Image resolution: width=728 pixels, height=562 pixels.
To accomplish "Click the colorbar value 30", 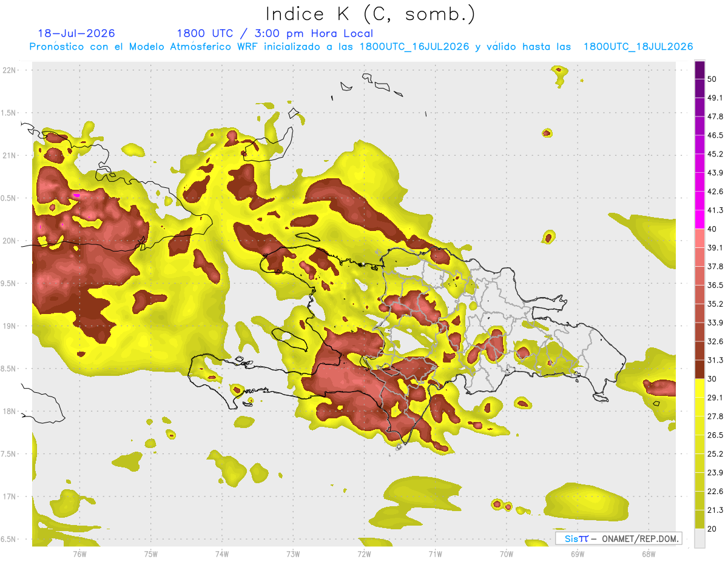I will click(712, 380).
